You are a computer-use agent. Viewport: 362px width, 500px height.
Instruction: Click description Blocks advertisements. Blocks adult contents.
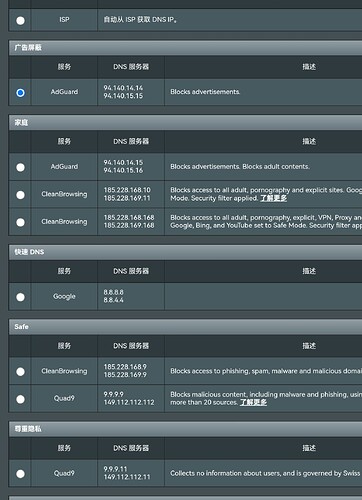[x=240, y=166]
